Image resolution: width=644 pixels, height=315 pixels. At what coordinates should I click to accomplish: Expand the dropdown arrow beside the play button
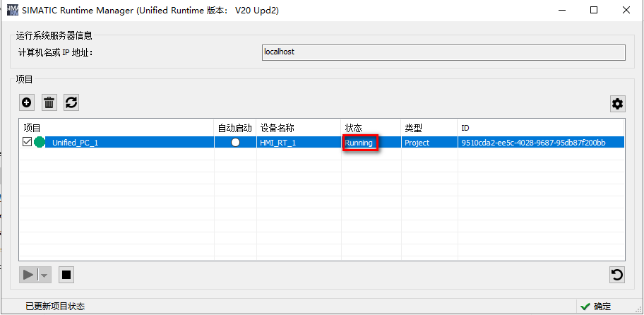coord(44,275)
